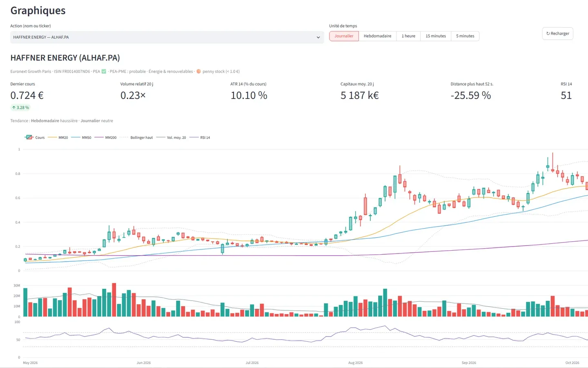Click the green checkmark icon beside PEA
588x368 pixels.
[x=104, y=72]
